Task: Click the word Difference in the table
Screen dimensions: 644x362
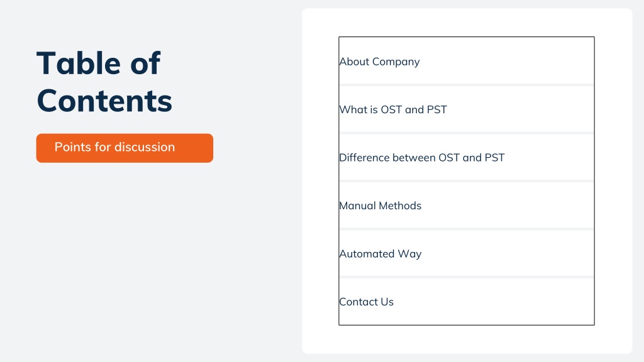Action: pyautogui.click(x=364, y=158)
